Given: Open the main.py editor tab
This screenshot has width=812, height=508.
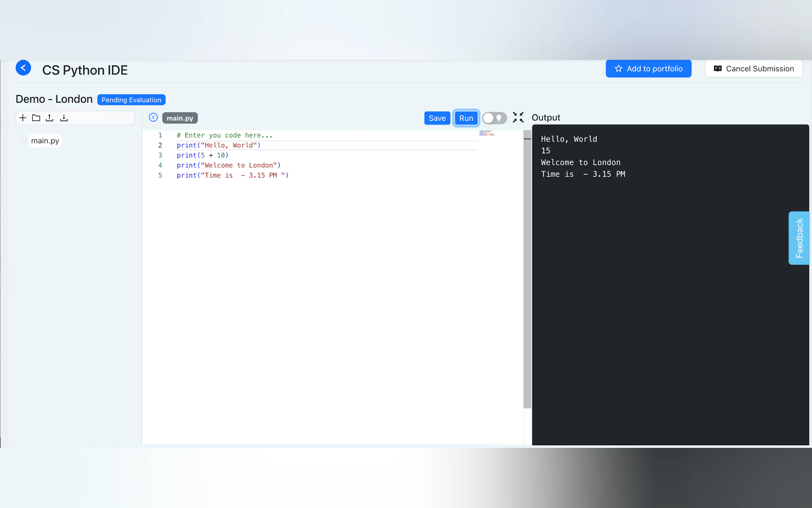Looking at the screenshot, I should point(180,118).
